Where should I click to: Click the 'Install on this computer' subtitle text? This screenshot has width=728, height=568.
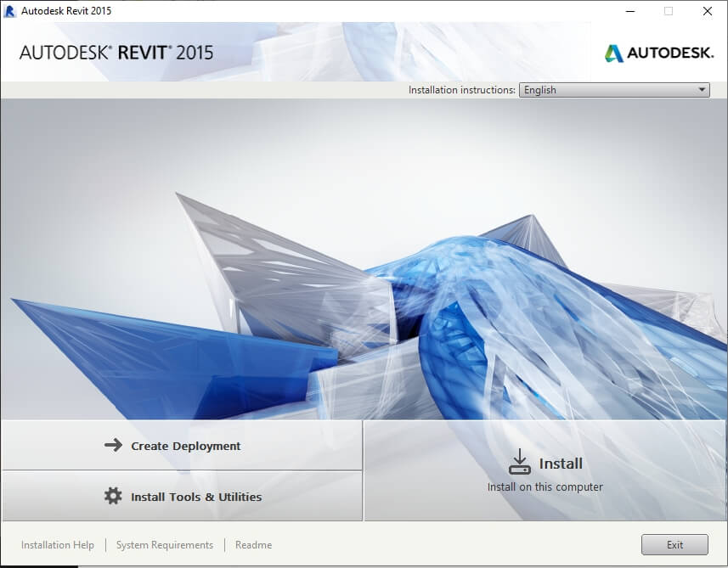pyautogui.click(x=545, y=487)
